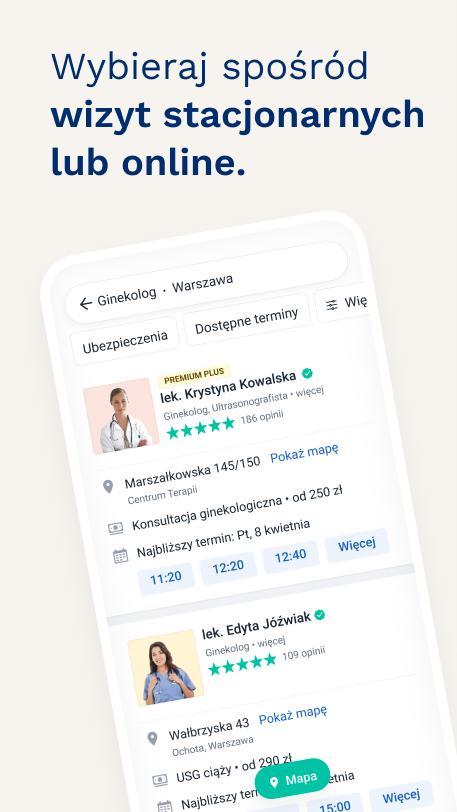Open Pokaż mapę link for Wałbrzyska 43
Image resolution: width=457 pixels, height=812 pixels.
[293, 715]
